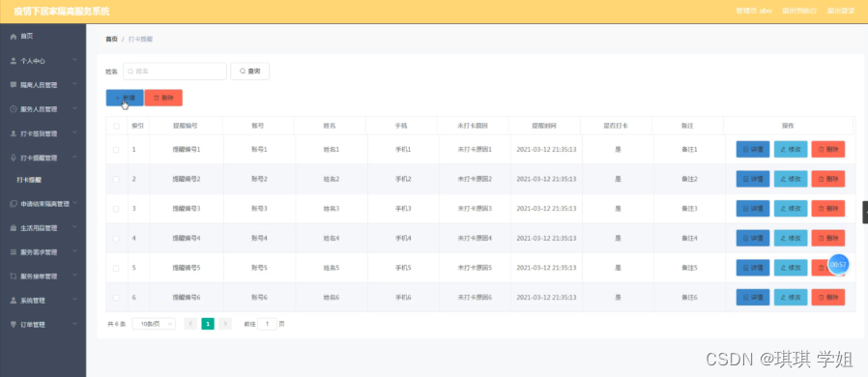This screenshot has height=377, width=868.
Task: Click the cell 手机2
Action: pyautogui.click(x=403, y=180)
